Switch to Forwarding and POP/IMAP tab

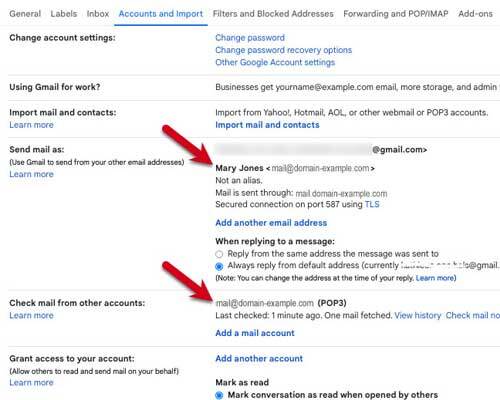(x=396, y=14)
